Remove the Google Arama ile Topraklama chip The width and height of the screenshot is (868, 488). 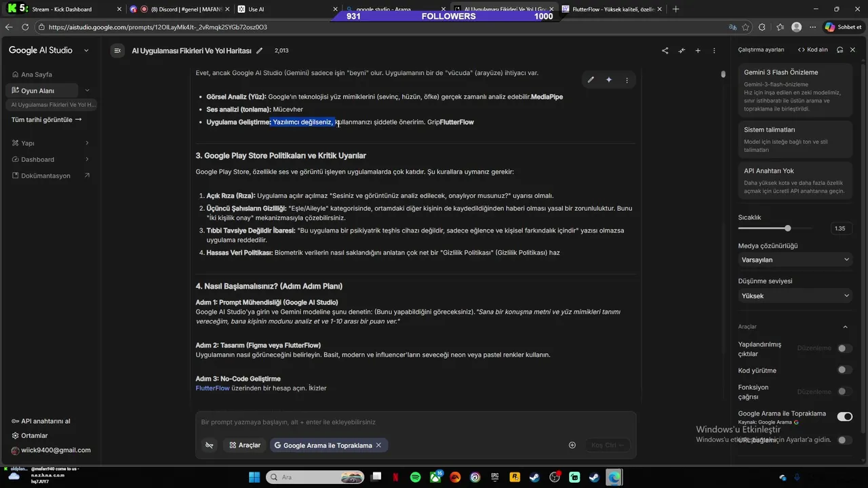378,445
